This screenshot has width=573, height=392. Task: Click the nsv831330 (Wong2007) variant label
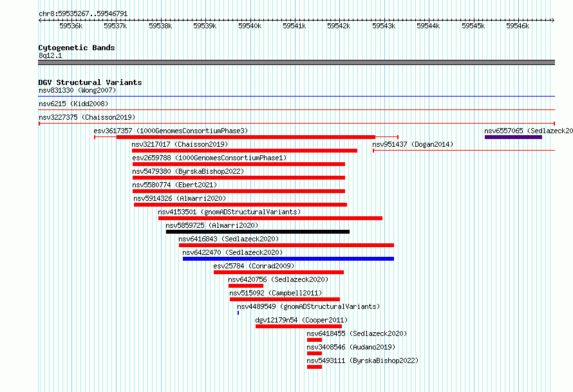(x=77, y=90)
